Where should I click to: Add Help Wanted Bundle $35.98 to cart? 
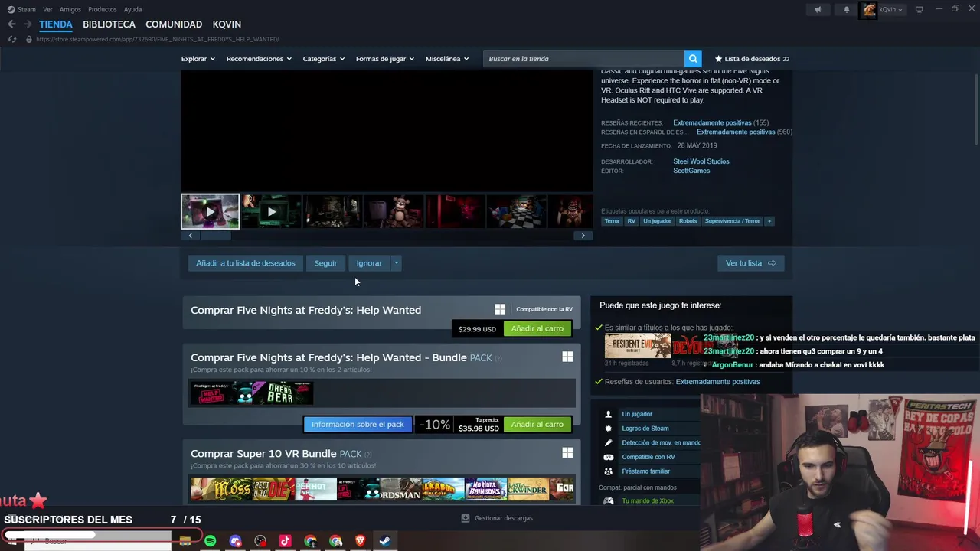pos(537,424)
